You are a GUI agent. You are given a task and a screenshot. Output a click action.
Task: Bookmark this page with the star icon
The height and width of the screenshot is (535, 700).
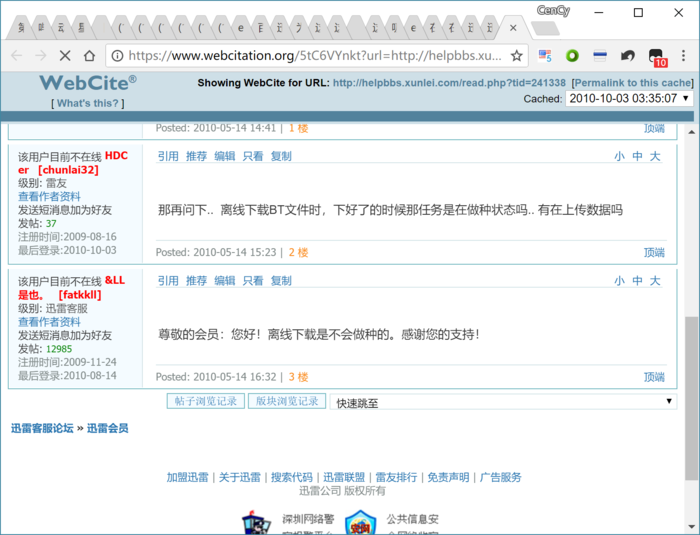coord(517,56)
